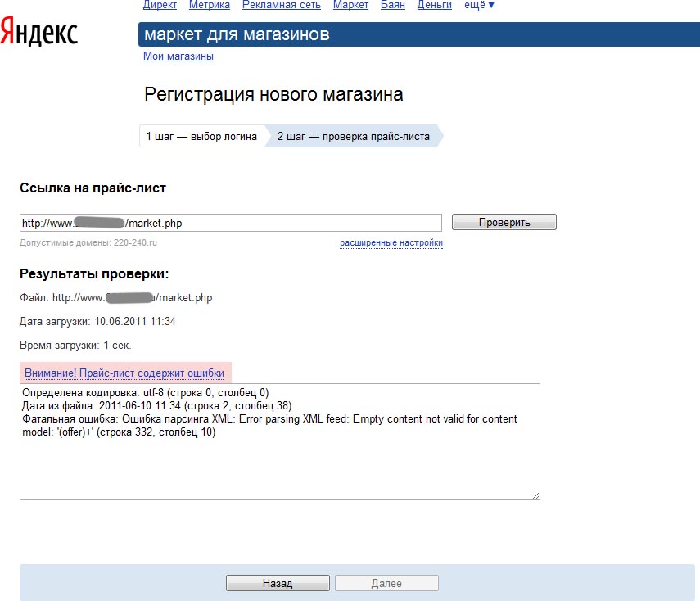The width and height of the screenshot is (700, 601).
Task: Open the Баян link
Action: tap(393, 5)
